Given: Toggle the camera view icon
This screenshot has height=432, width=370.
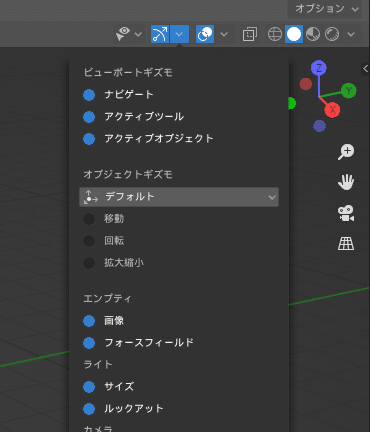Looking at the screenshot, I should click(346, 213).
